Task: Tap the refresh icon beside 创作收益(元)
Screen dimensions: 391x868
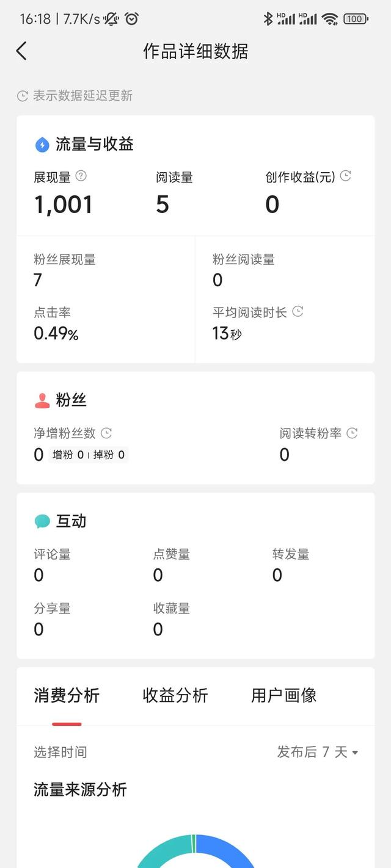Action: pyautogui.click(x=345, y=175)
